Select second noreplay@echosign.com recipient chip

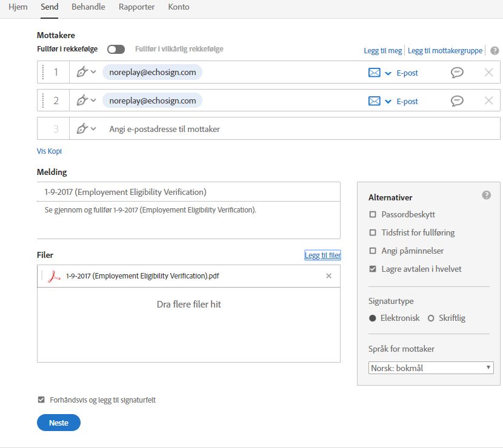(x=152, y=100)
